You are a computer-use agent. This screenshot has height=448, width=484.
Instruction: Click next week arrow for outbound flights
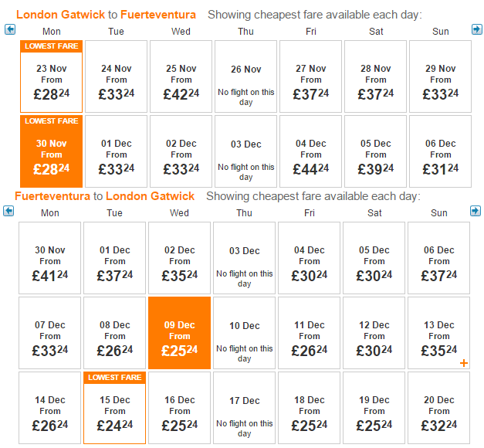tap(476, 29)
